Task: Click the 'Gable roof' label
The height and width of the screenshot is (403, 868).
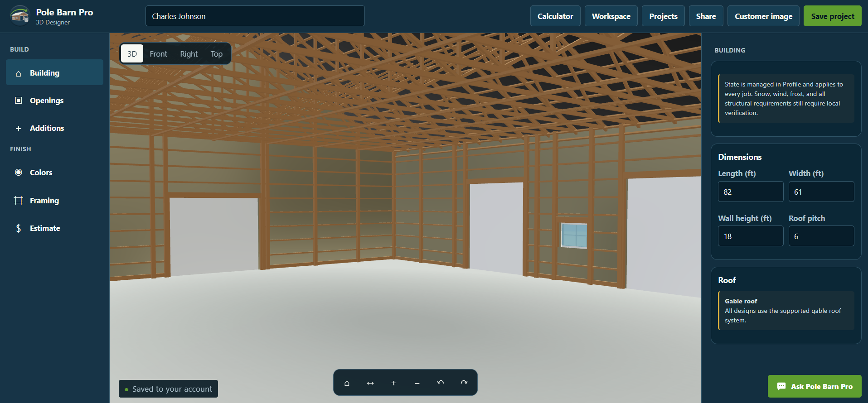Action: coord(741,301)
